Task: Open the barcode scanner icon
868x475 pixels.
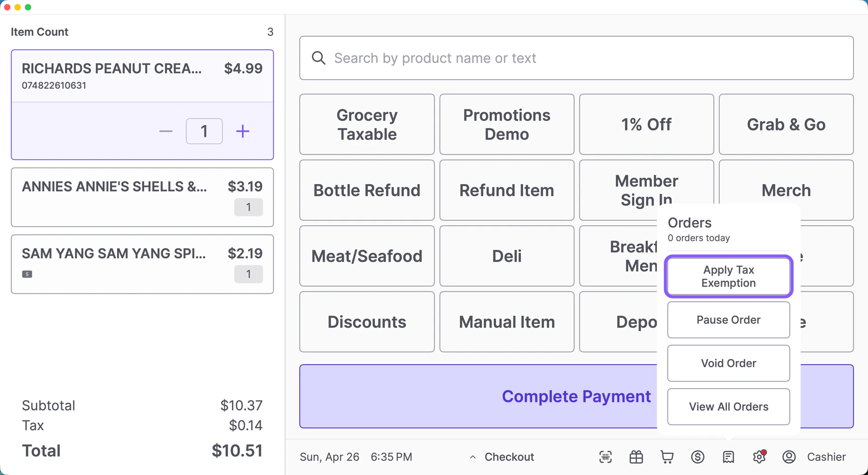Action: pos(605,457)
